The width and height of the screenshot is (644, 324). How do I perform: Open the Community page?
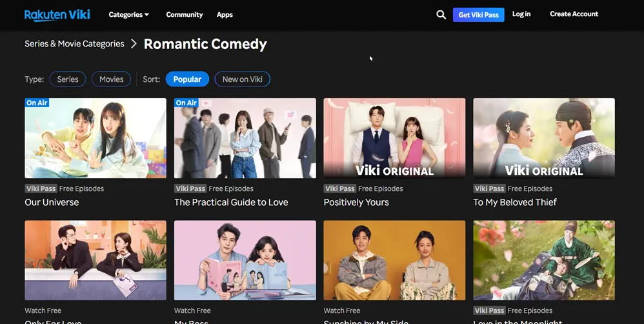coord(185,15)
